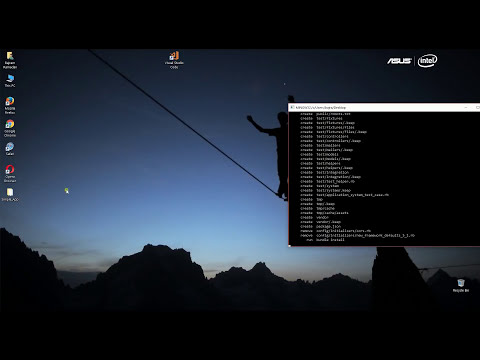Click the 'create tmp/cache/assets' terminal line

coord(324,213)
